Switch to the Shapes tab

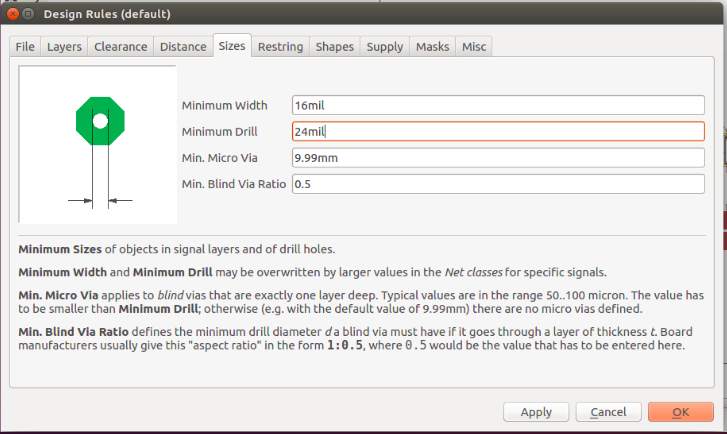click(334, 47)
